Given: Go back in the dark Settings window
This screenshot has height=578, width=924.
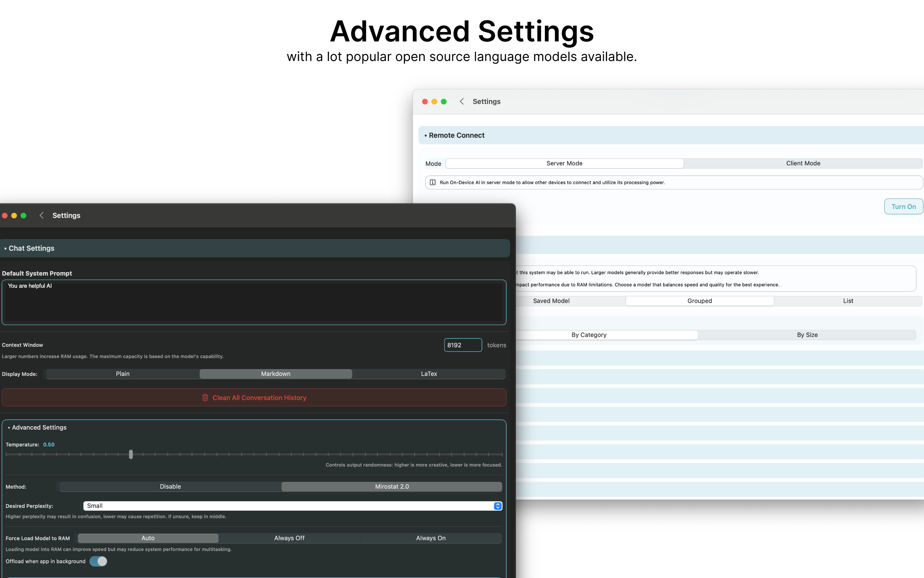Looking at the screenshot, I should 42,215.
